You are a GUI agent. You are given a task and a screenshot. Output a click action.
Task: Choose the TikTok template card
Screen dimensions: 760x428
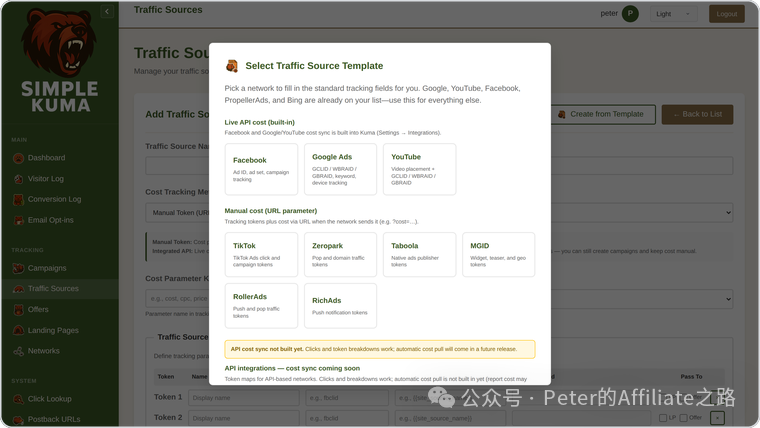click(x=261, y=254)
